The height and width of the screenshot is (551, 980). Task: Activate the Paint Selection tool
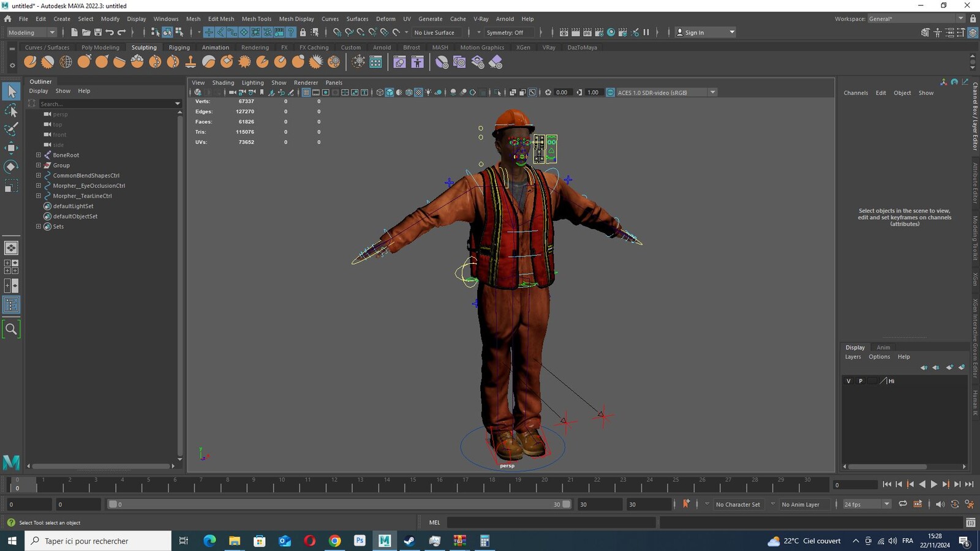(11, 129)
